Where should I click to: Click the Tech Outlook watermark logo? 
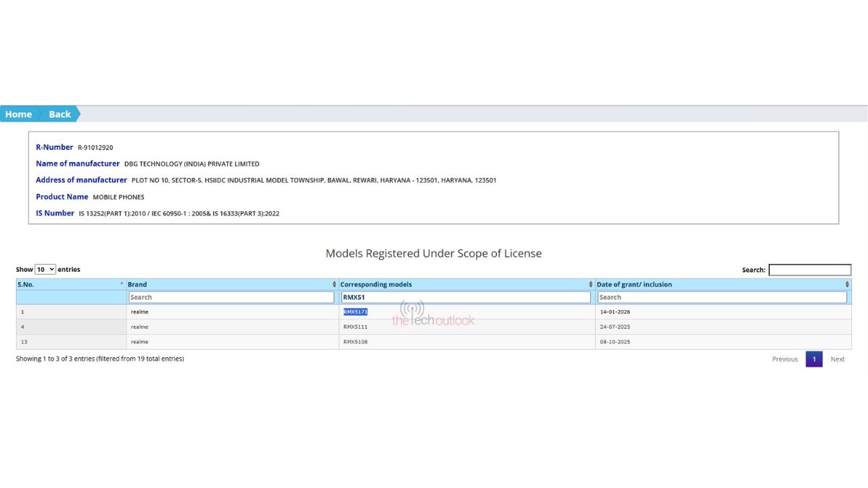433,315
